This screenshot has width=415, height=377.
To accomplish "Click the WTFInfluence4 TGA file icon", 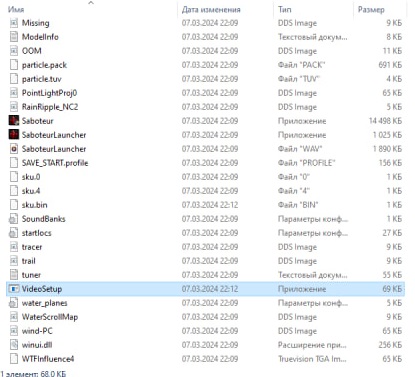I will 14,359.
